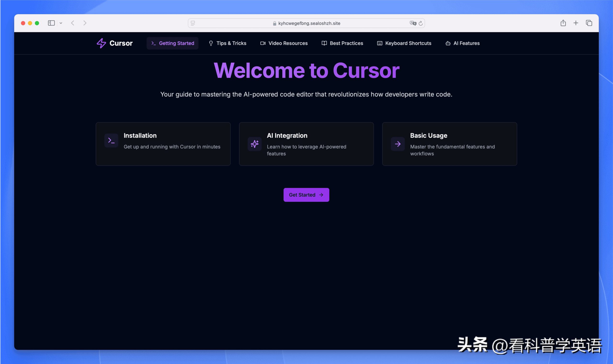Open the Share menu in Safari toolbar
Screen dimensions: 613x364
(563, 23)
